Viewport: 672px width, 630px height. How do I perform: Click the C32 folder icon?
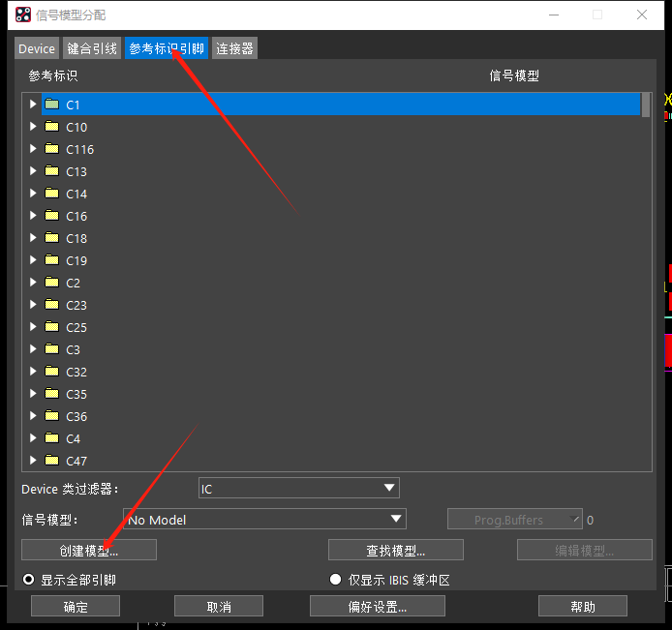pyautogui.click(x=52, y=372)
